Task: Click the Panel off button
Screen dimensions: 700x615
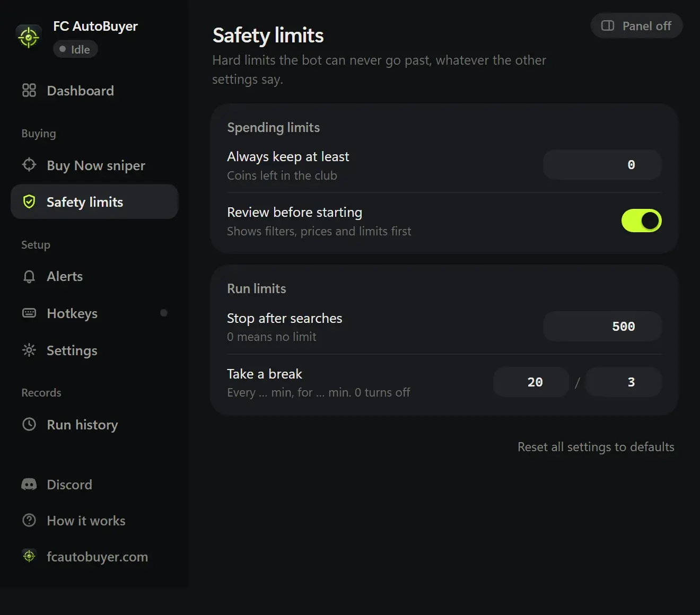Action: point(636,25)
